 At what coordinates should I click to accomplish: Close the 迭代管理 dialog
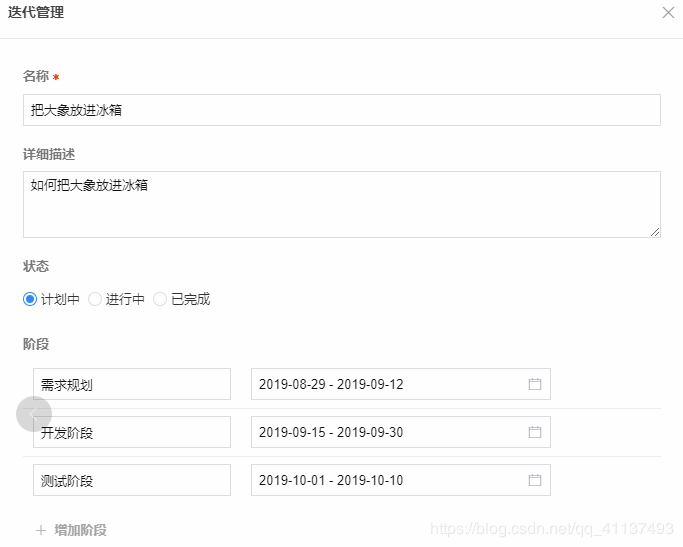coord(668,12)
